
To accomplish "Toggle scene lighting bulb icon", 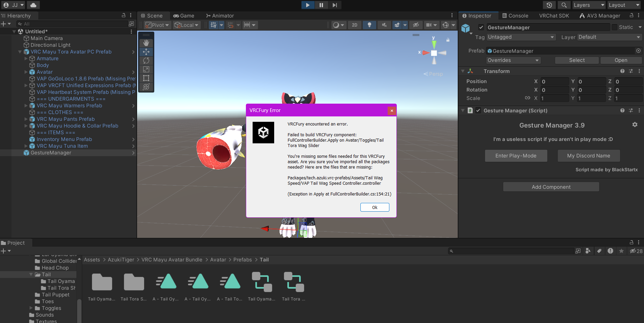I will [x=369, y=25].
